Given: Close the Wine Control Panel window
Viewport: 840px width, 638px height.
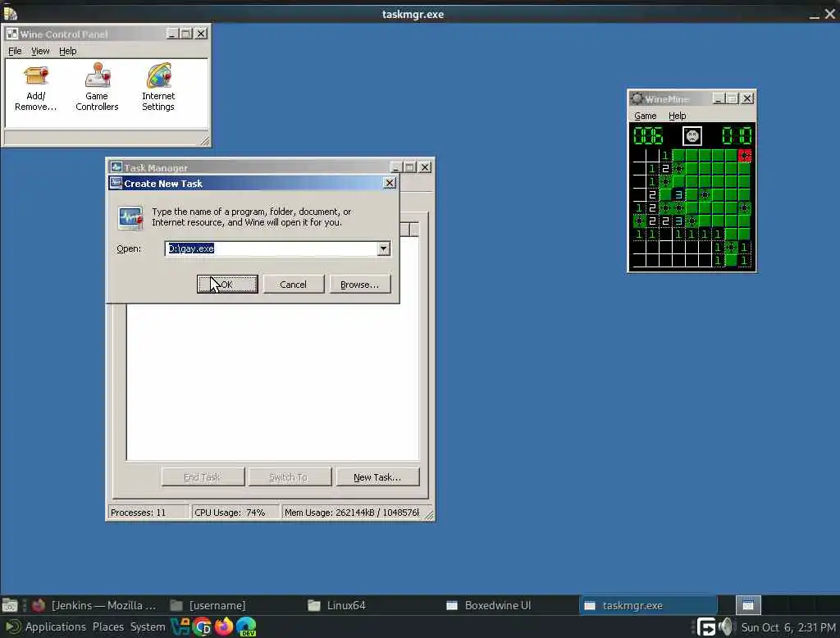Looking at the screenshot, I should [201, 34].
